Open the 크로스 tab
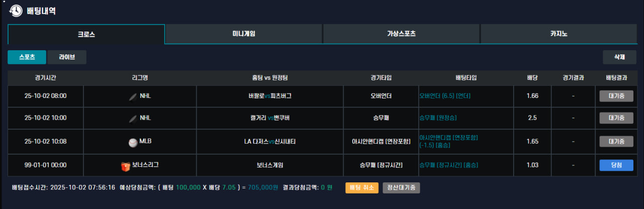644x209 pixels. [86, 34]
